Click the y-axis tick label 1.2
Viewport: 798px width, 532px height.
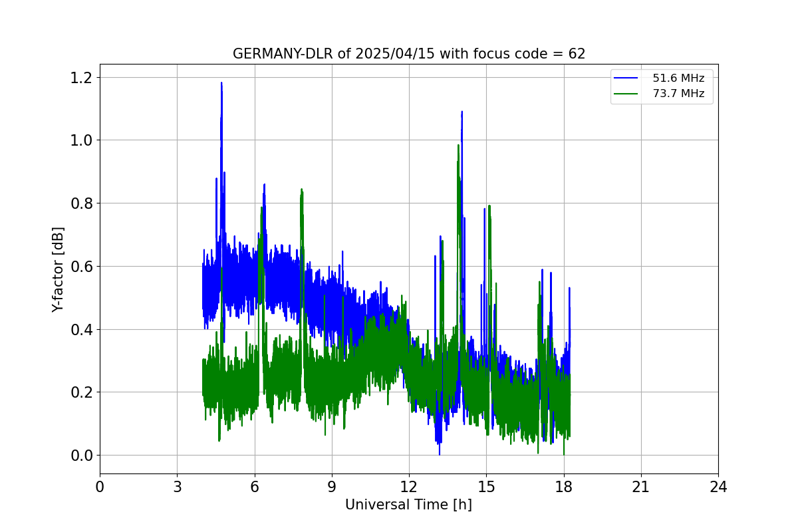[82, 78]
